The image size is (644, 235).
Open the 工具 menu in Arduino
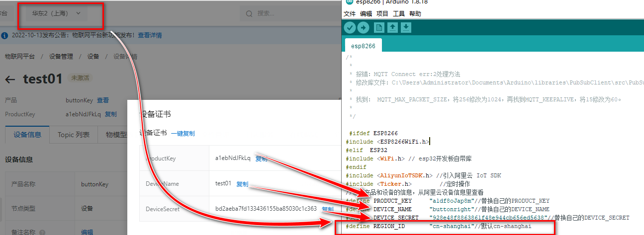click(398, 13)
